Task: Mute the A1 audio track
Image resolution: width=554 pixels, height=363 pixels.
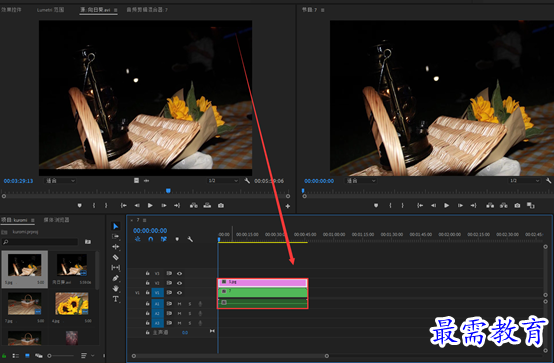Action: (179, 304)
